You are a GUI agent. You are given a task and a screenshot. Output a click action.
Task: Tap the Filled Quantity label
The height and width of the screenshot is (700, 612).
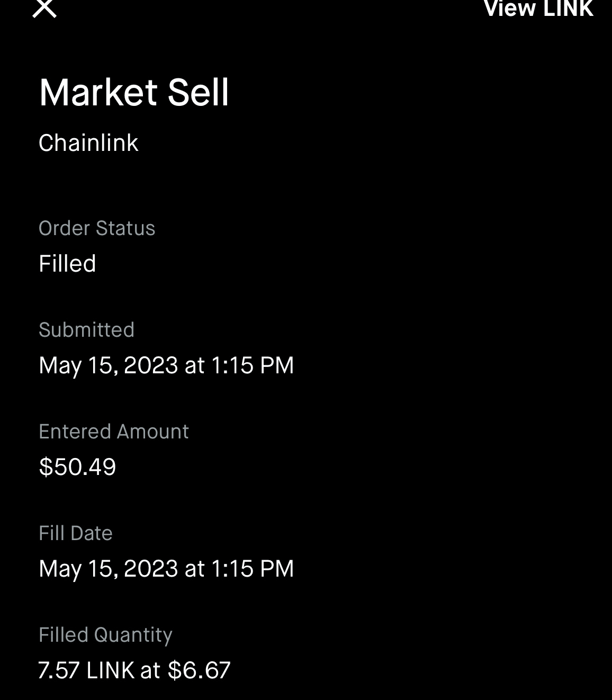[105, 635]
